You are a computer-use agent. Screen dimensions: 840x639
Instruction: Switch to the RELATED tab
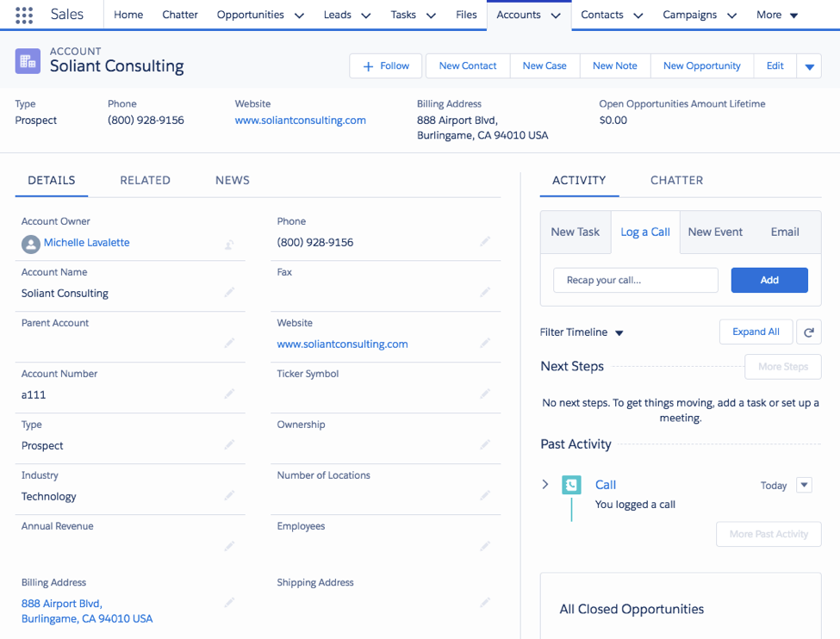146,181
